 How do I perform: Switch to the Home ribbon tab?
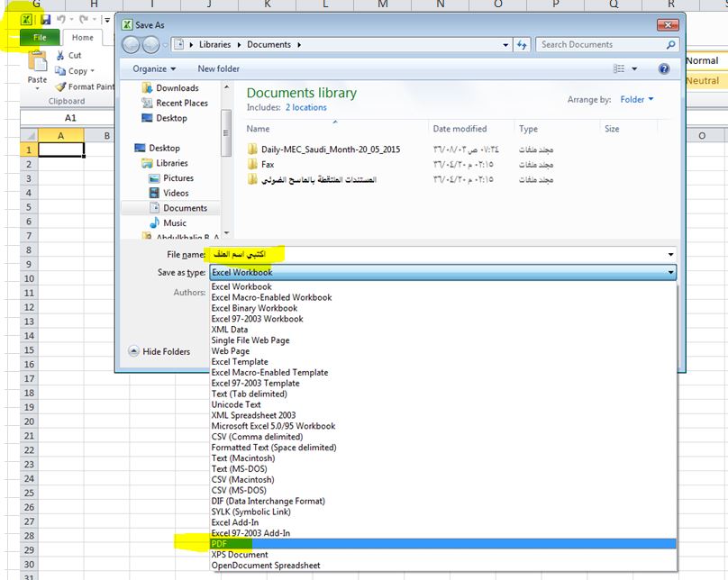pos(83,38)
